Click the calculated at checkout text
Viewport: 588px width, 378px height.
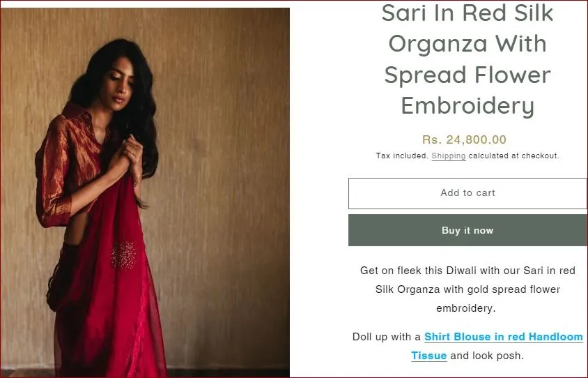point(513,156)
